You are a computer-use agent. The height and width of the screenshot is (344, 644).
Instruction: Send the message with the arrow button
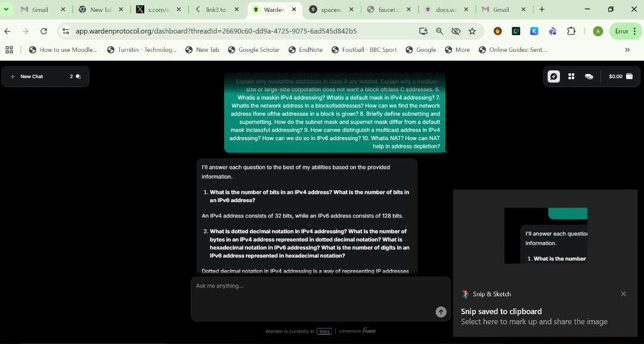pyautogui.click(x=441, y=312)
